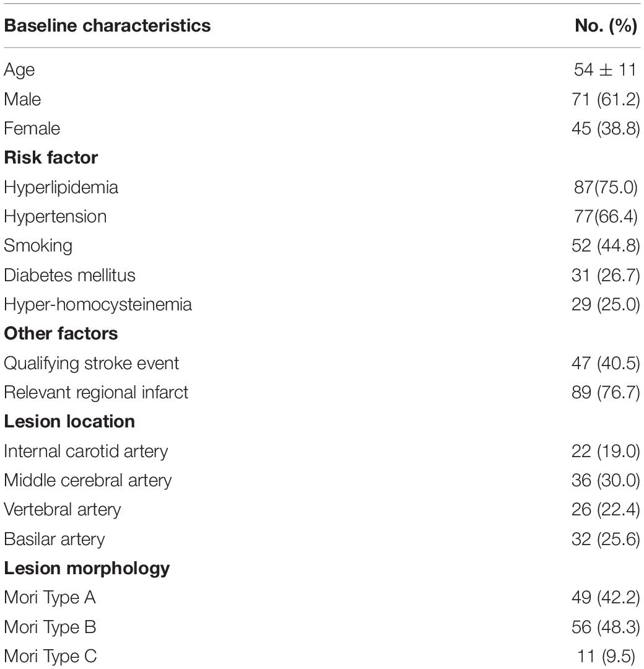The width and height of the screenshot is (644, 669).
Task: Select the Hyperlipidemia row label
Action: (x=61, y=188)
